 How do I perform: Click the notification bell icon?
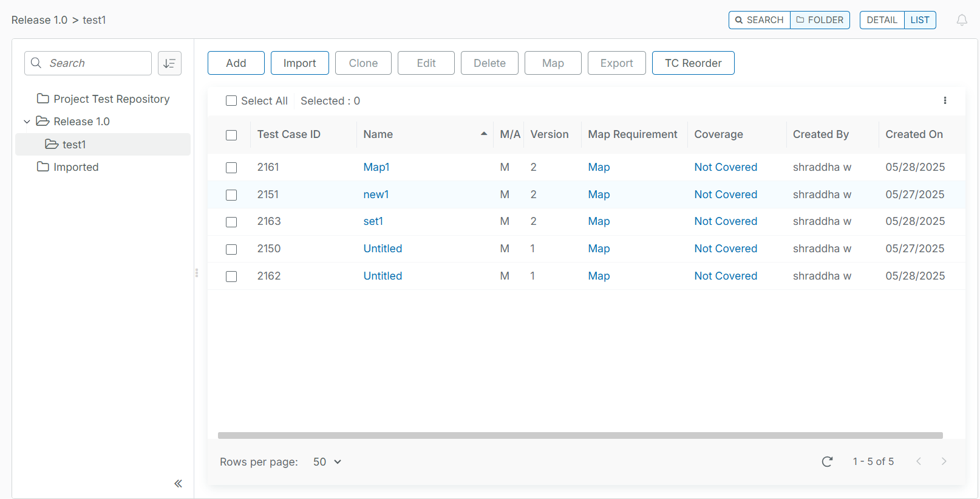pyautogui.click(x=962, y=20)
